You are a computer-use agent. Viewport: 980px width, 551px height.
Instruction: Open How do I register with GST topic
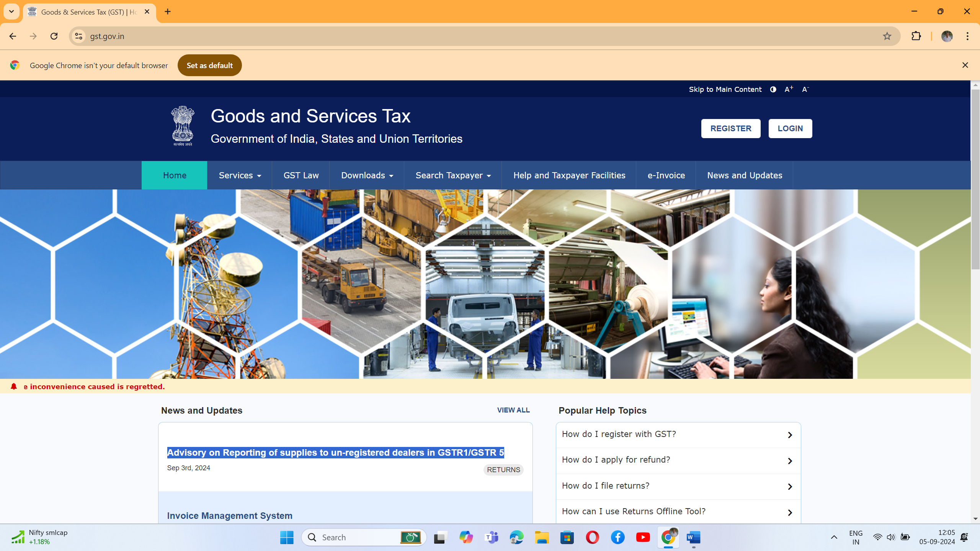tap(678, 435)
